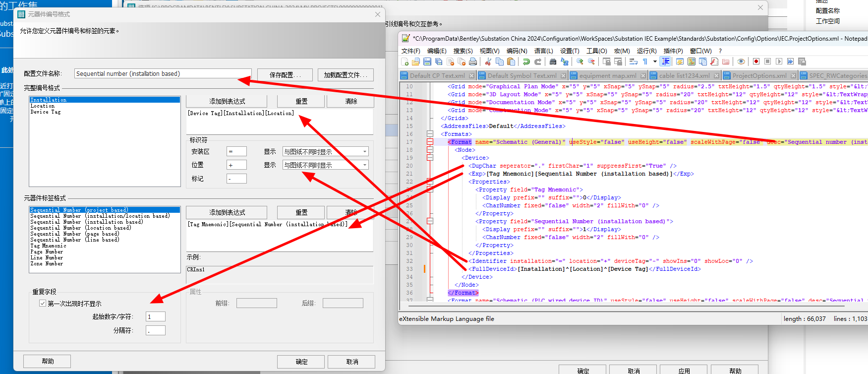Open the 搜索(S) menu
Screen dimensions: 868x374
[463, 51]
